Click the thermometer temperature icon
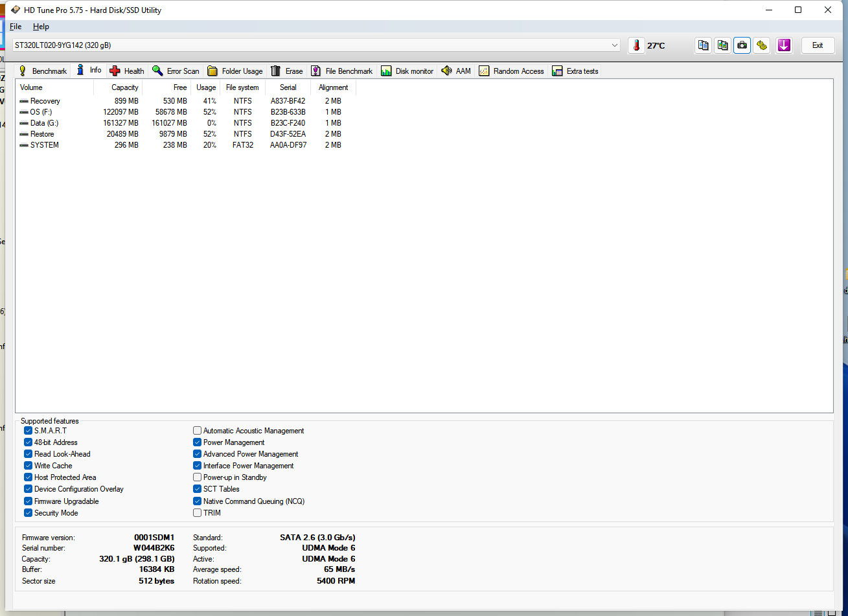This screenshot has height=616, width=848. [x=636, y=45]
